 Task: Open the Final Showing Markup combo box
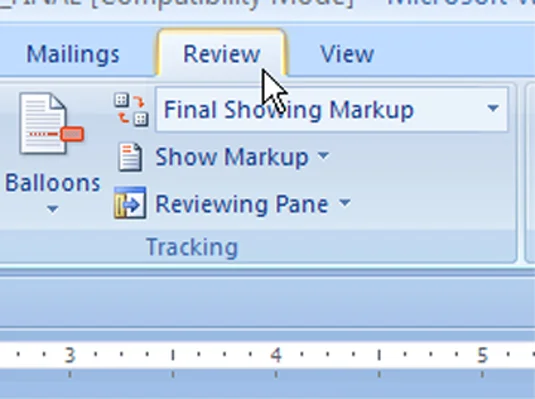point(331,110)
